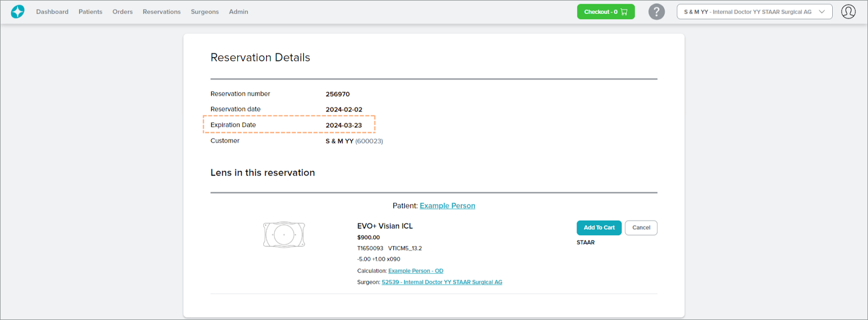The width and height of the screenshot is (868, 320).
Task: Navigate to the Orders page
Action: tap(122, 11)
